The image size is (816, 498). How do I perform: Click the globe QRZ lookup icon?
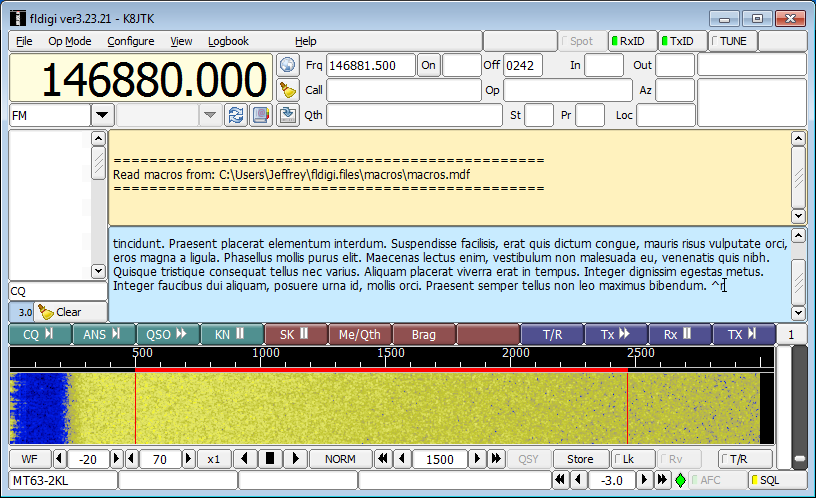pos(287,65)
